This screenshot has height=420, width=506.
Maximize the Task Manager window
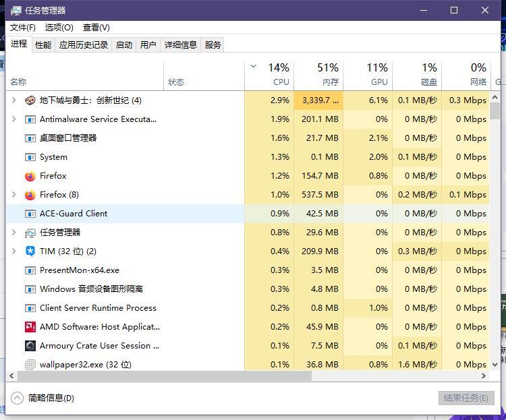pyautogui.click(x=454, y=10)
